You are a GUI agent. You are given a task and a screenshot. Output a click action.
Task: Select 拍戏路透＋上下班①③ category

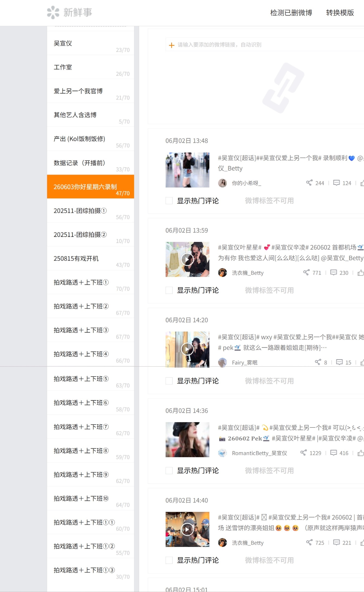[x=90, y=570]
